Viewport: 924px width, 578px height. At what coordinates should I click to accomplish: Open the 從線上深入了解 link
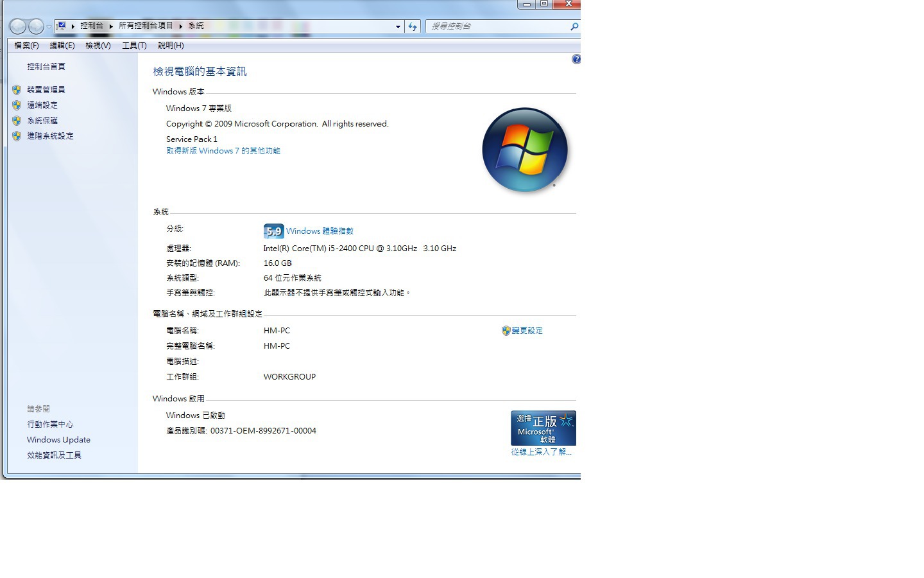(x=542, y=452)
